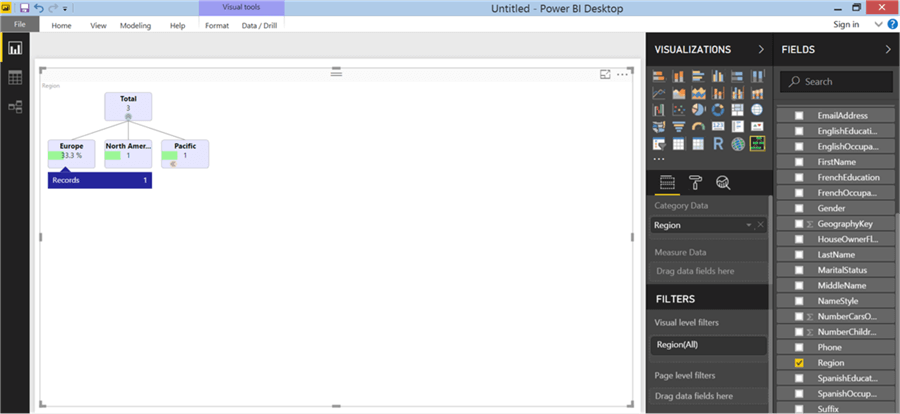Select the Map globe visualization

pos(757,109)
